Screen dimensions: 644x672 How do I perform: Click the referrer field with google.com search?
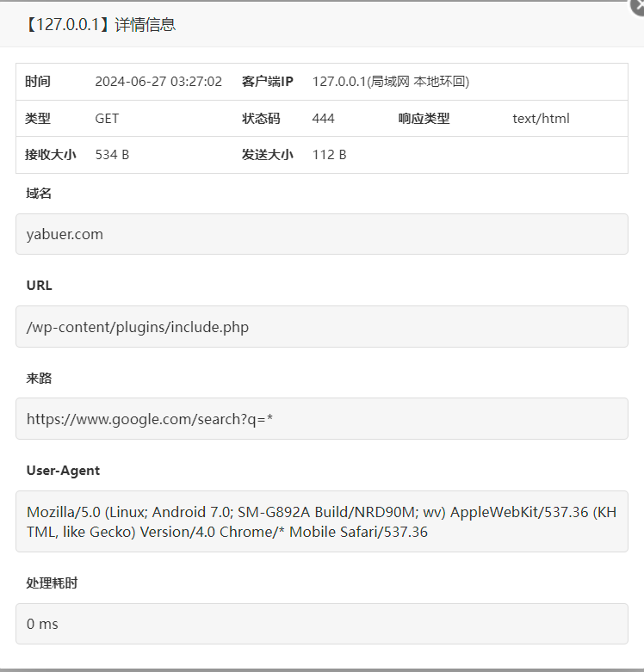[322, 419]
